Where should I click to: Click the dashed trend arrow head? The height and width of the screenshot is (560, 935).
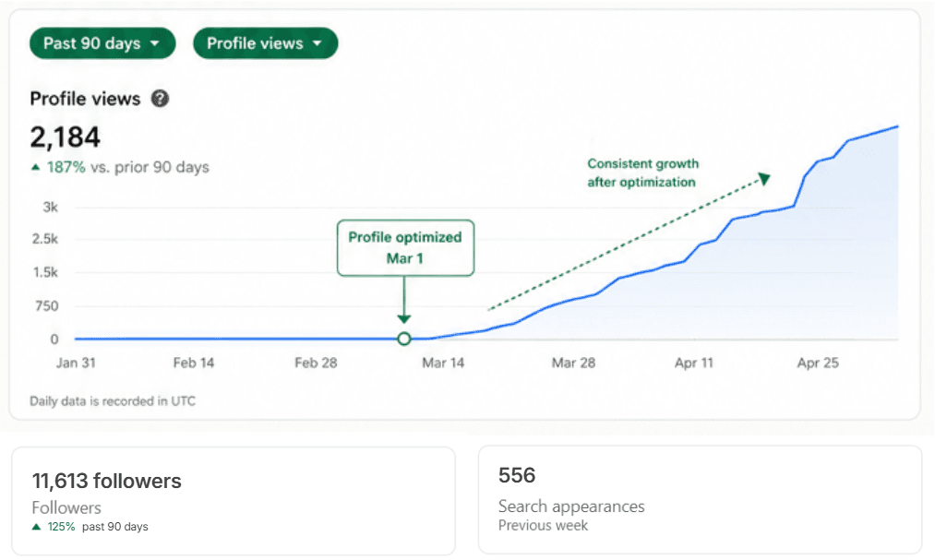pyautogui.click(x=764, y=178)
